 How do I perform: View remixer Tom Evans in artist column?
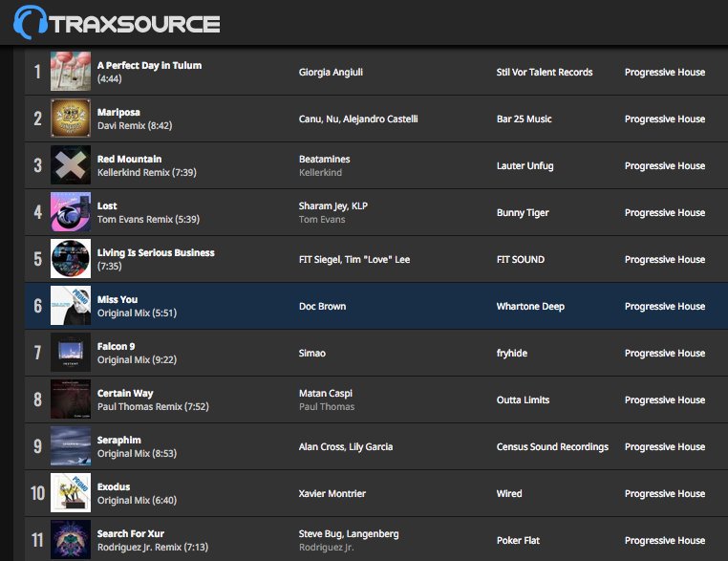point(322,220)
